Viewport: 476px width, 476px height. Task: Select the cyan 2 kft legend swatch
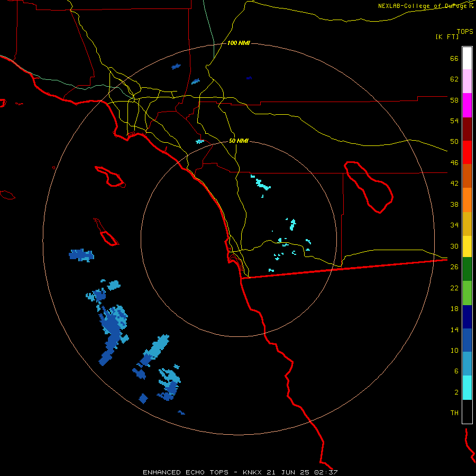coord(467,388)
